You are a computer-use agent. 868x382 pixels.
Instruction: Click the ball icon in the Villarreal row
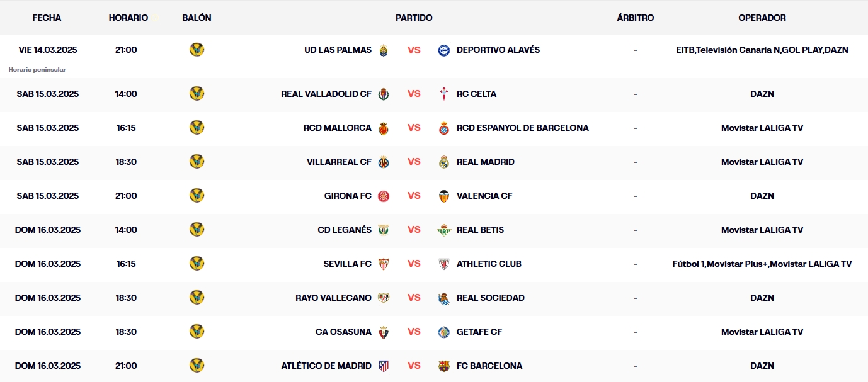(x=197, y=162)
